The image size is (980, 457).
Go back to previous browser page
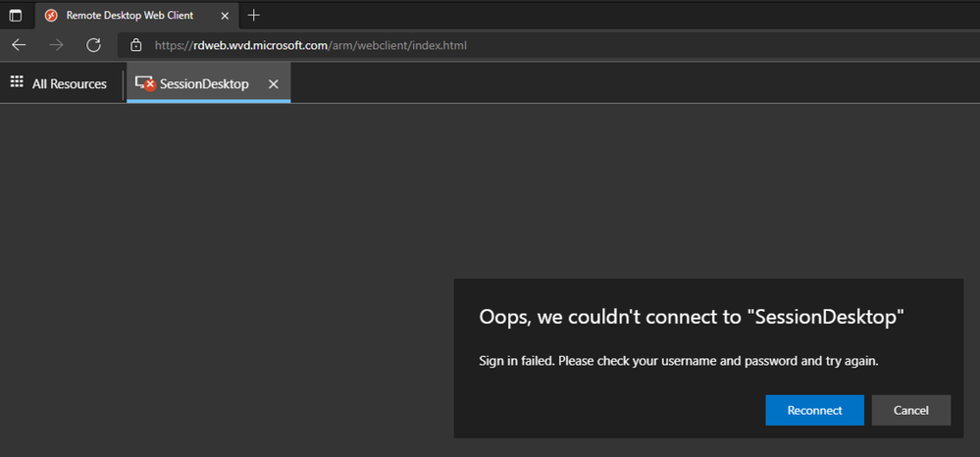[x=20, y=45]
